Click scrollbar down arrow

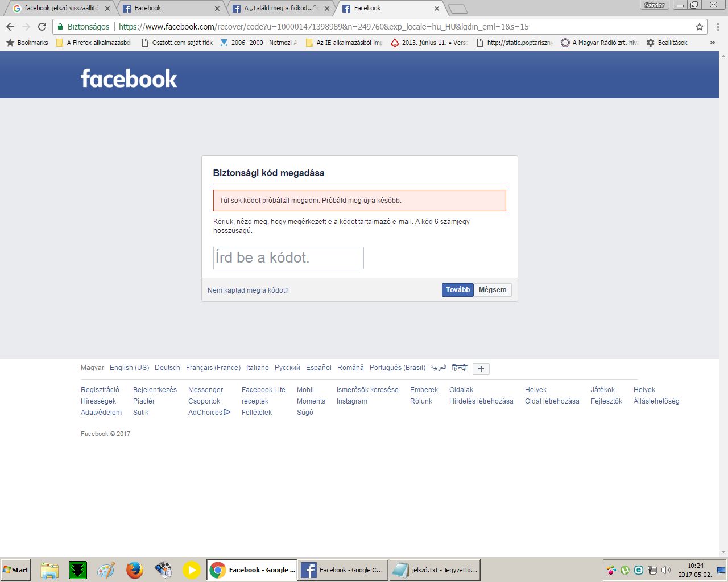(x=723, y=552)
